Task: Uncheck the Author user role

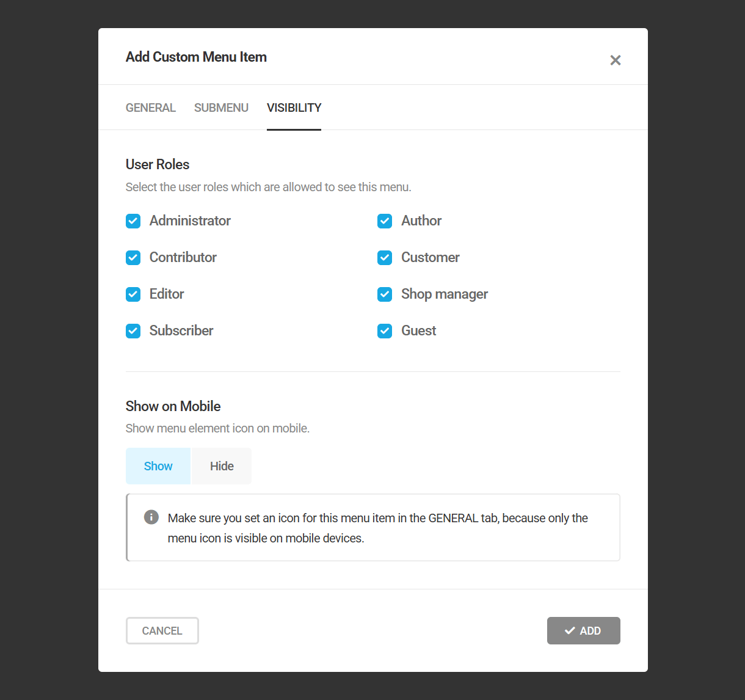Action: pyautogui.click(x=385, y=221)
